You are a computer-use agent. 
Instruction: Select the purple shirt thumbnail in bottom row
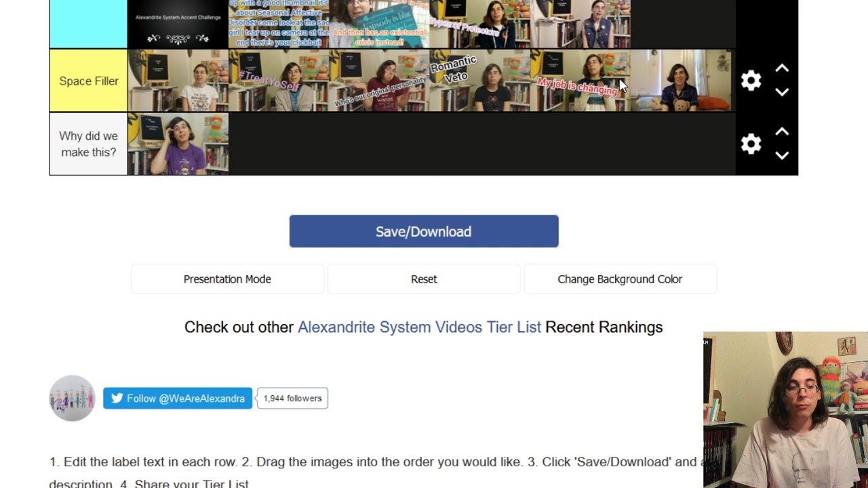178,144
